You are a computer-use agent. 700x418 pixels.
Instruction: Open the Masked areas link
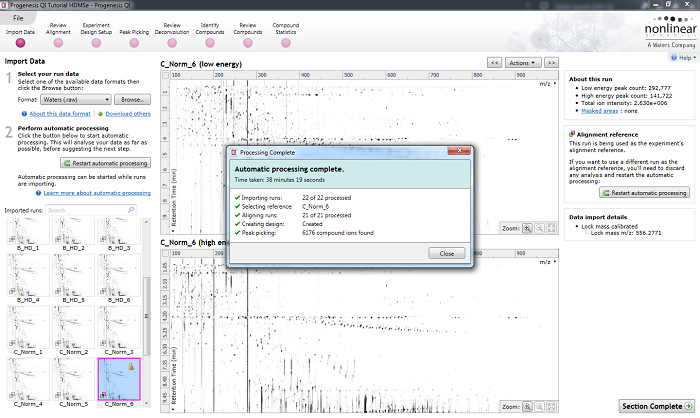coord(600,111)
